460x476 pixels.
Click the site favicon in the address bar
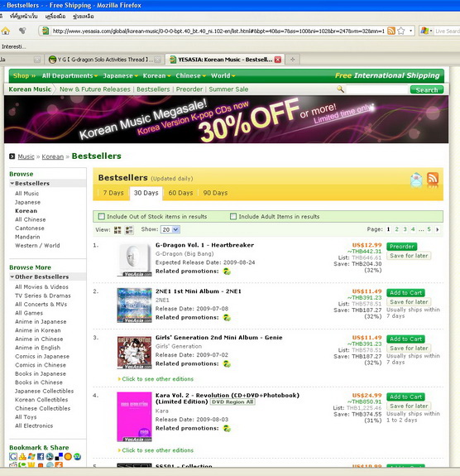[46, 31]
